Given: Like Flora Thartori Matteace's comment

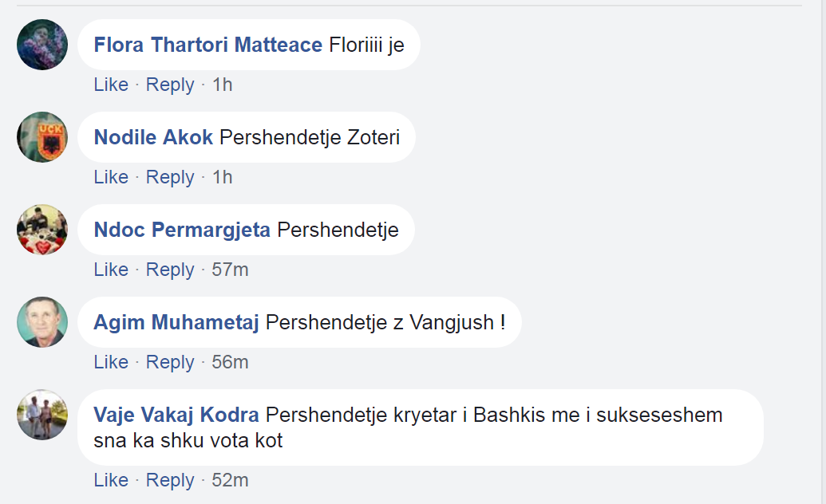Looking at the screenshot, I should [111, 85].
